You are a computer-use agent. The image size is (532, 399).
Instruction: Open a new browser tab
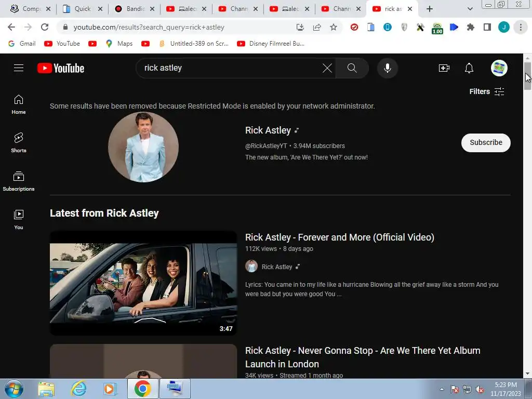coord(430,9)
